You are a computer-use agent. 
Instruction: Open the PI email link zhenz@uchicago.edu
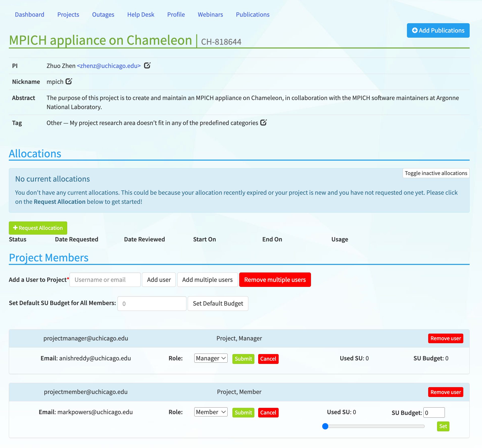109,66
